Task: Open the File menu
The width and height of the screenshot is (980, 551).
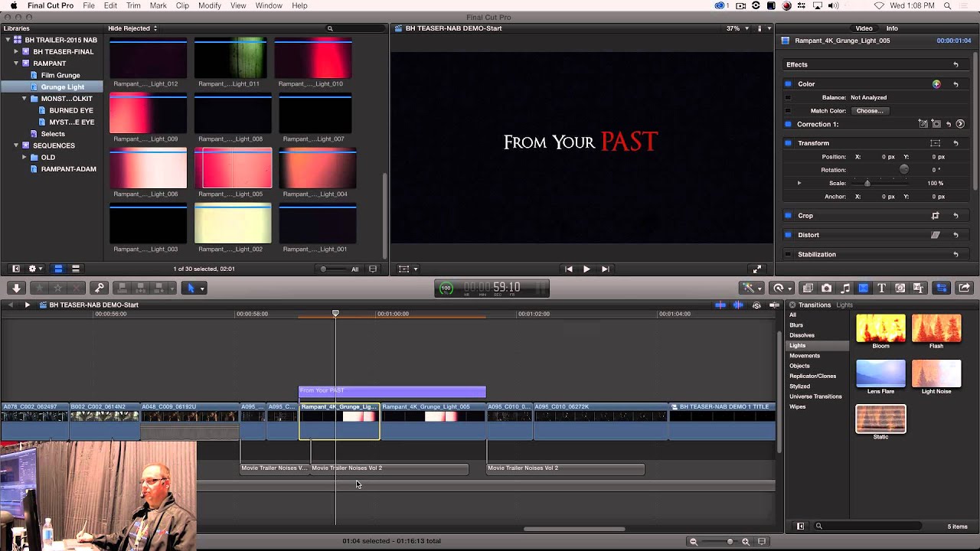Action: pos(89,5)
